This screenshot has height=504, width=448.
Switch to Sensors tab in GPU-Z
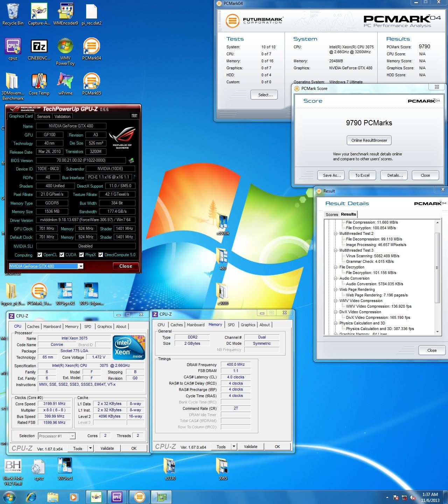point(44,117)
